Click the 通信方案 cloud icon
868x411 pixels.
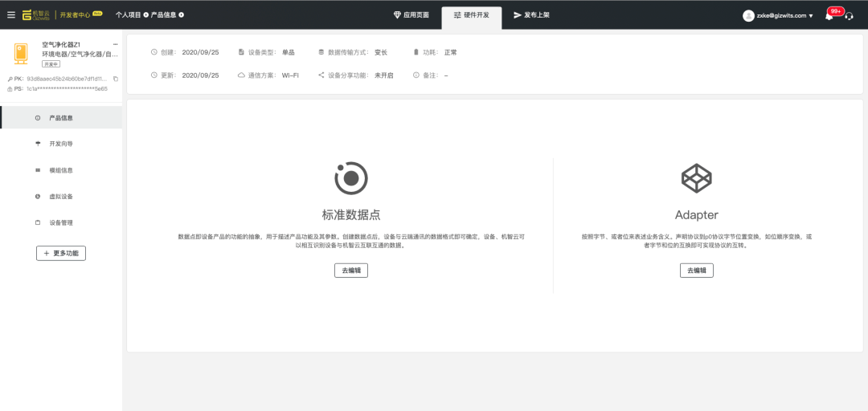tap(241, 75)
